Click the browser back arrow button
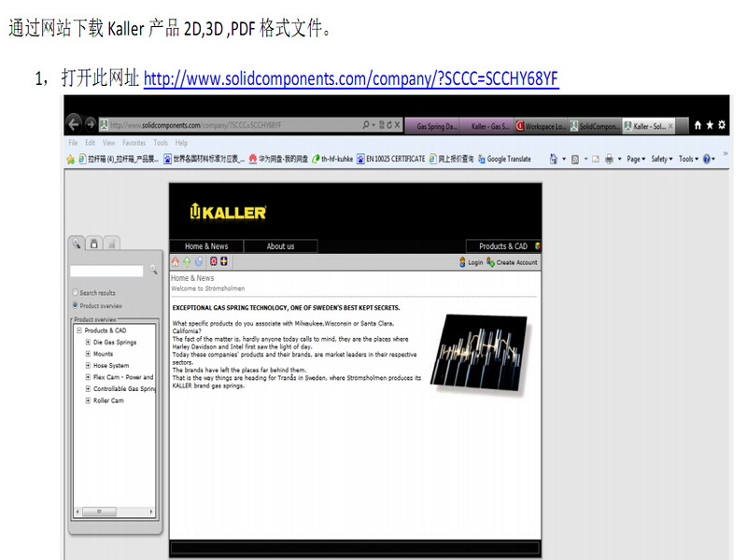The image size is (747, 560). 74,124
